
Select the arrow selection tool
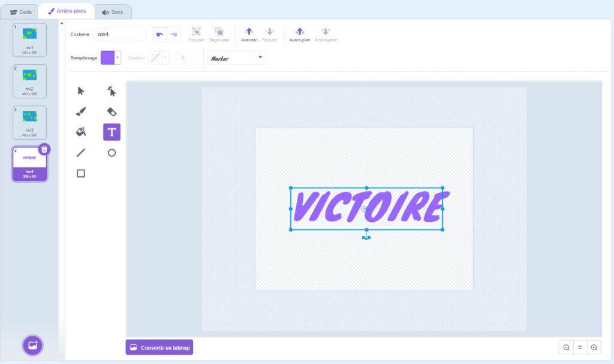pyautogui.click(x=81, y=91)
